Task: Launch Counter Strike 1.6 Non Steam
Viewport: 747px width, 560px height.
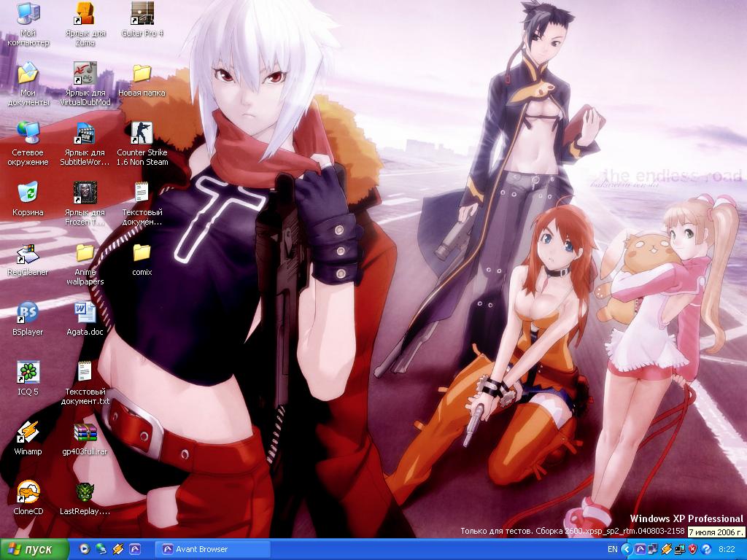Action: pos(142,133)
